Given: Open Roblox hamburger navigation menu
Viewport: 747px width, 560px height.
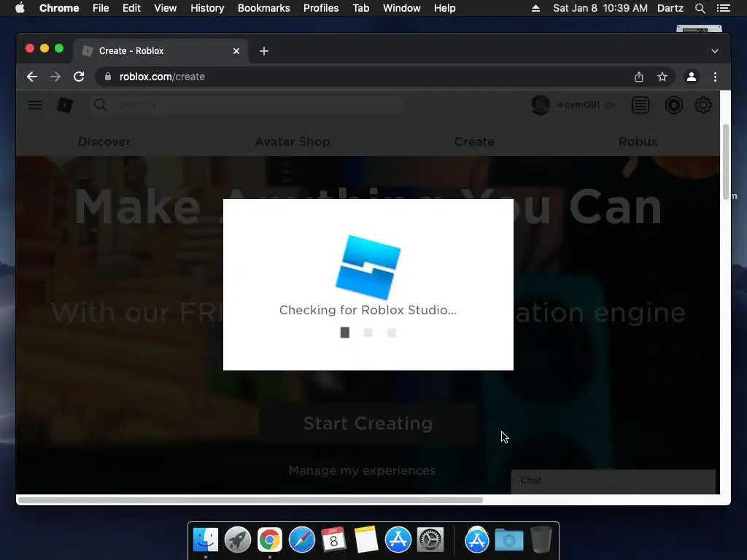Looking at the screenshot, I should [x=35, y=105].
